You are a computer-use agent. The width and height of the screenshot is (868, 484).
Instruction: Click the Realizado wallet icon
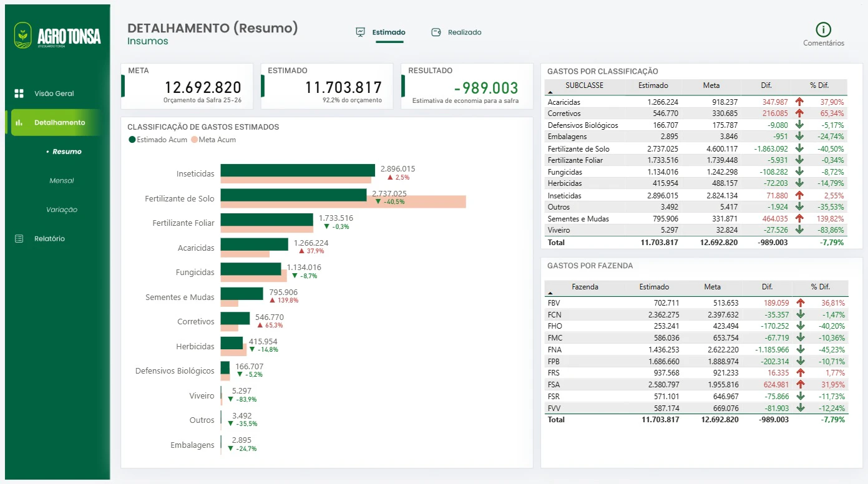[x=436, y=32]
